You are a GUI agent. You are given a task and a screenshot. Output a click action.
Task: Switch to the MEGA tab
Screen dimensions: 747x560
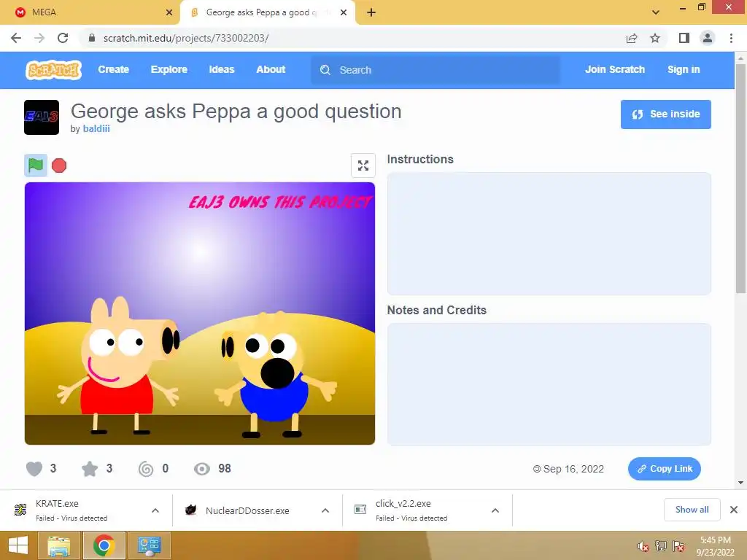(90, 12)
